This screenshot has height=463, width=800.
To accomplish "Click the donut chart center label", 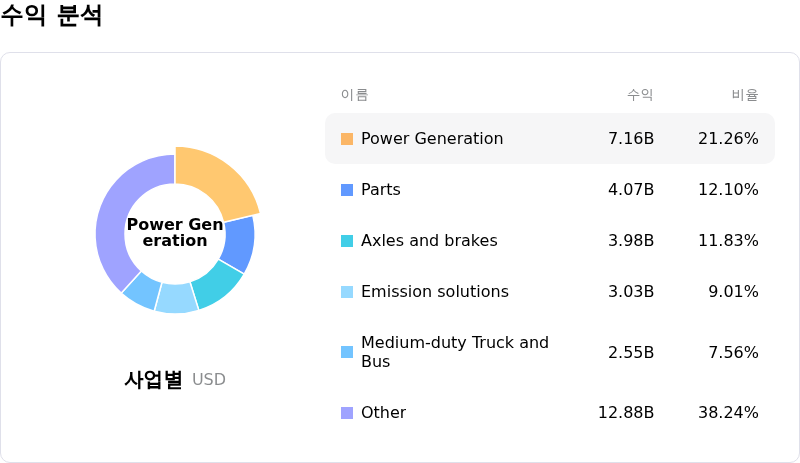I will pyautogui.click(x=175, y=233).
